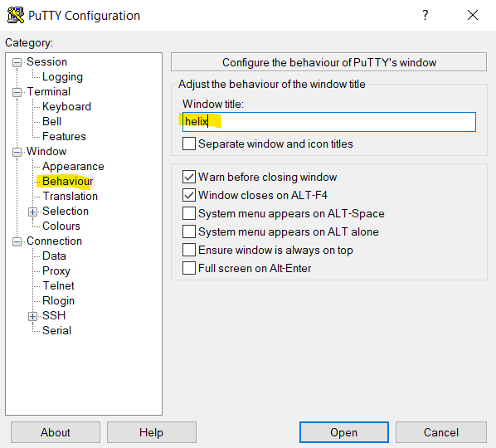This screenshot has height=448, width=496.
Task: Open the Data category
Action: [54, 256]
